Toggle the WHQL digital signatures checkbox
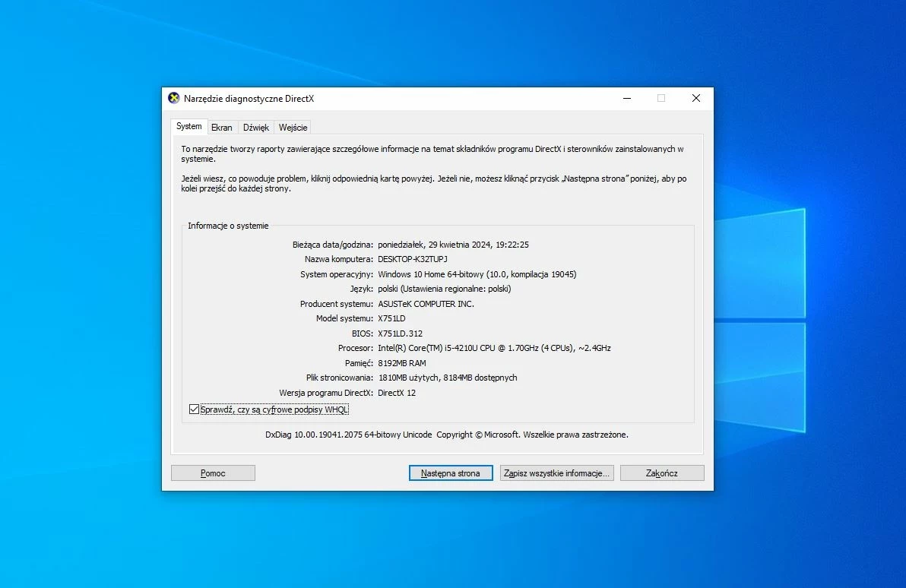906x588 pixels. click(194, 409)
